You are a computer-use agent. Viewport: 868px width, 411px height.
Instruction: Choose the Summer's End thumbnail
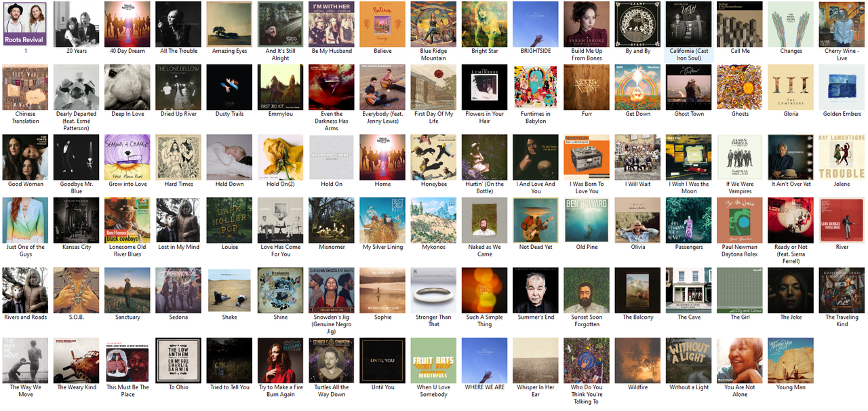(536, 290)
